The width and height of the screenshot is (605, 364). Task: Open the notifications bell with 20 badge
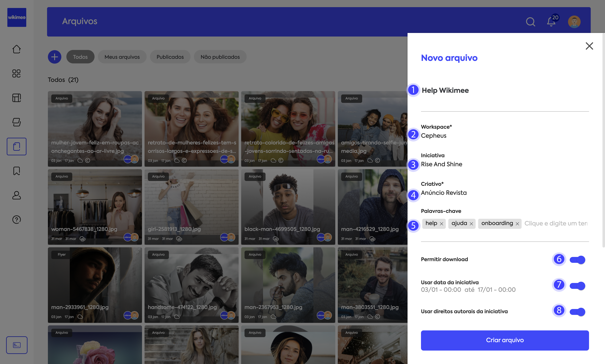point(551,22)
